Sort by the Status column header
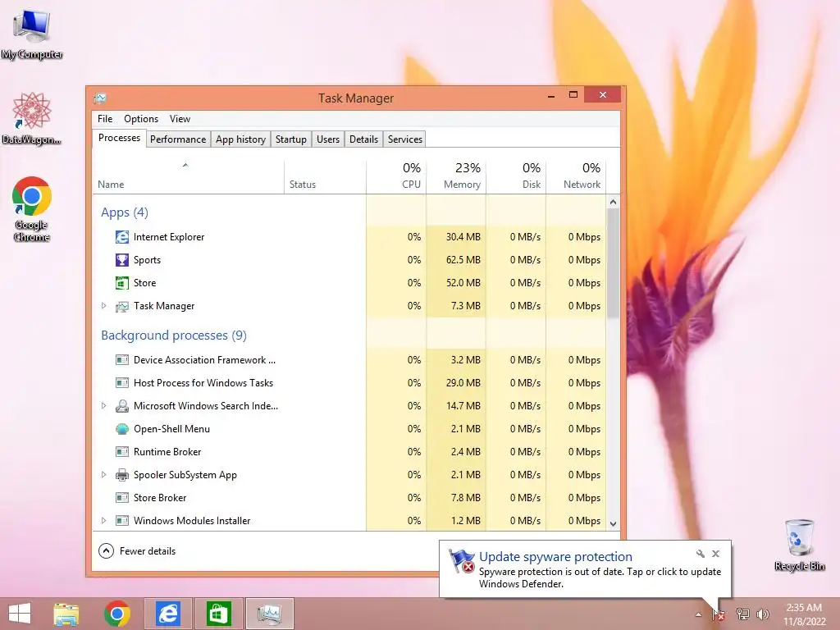 pos(325,177)
